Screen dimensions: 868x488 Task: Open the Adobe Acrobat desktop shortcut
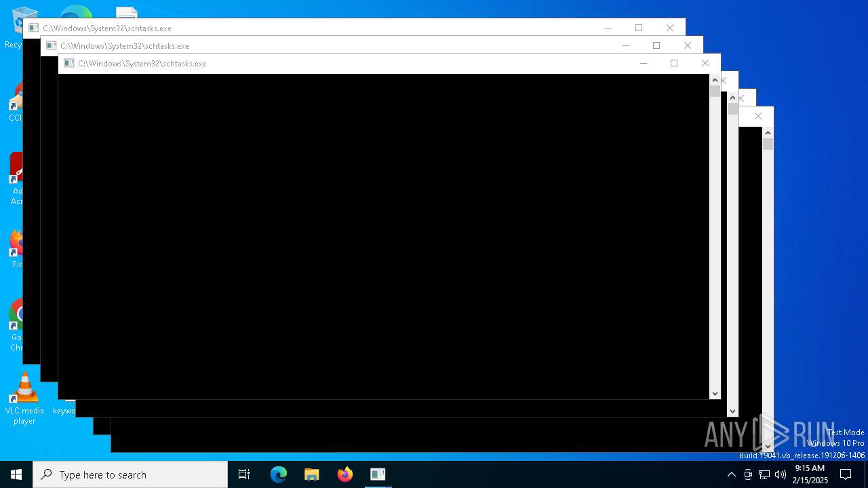[x=17, y=180]
